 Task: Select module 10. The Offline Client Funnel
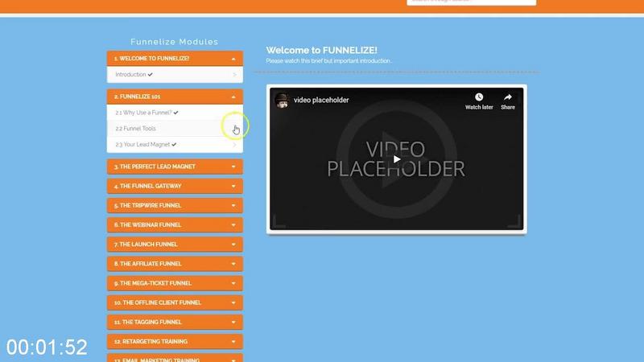(x=175, y=303)
